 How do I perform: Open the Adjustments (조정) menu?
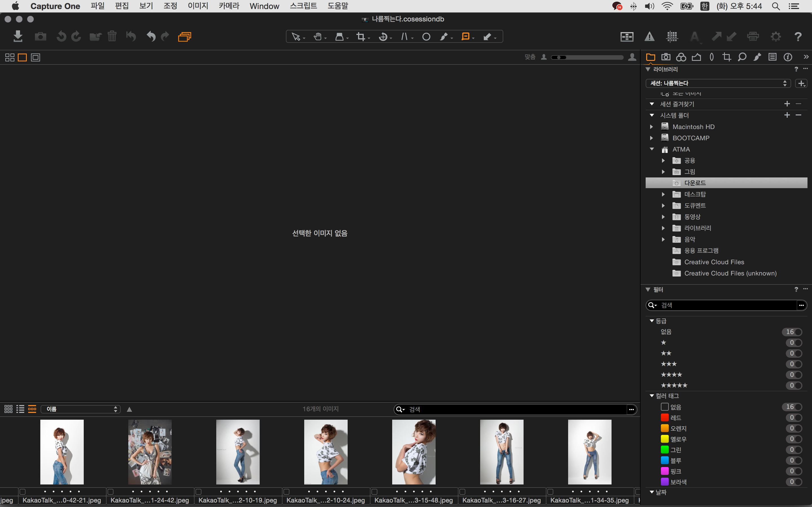point(170,6)
